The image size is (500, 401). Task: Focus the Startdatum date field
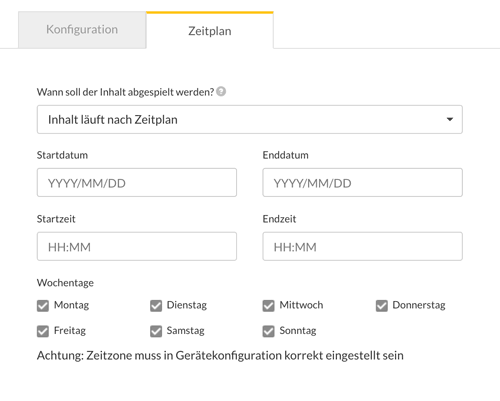[x=137, y=183]
